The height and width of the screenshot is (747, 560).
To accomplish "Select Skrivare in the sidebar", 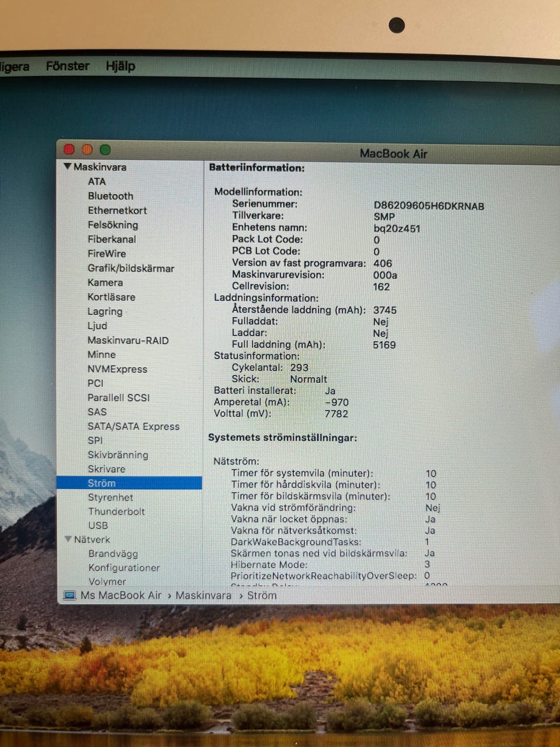I will tap(107, 469).
